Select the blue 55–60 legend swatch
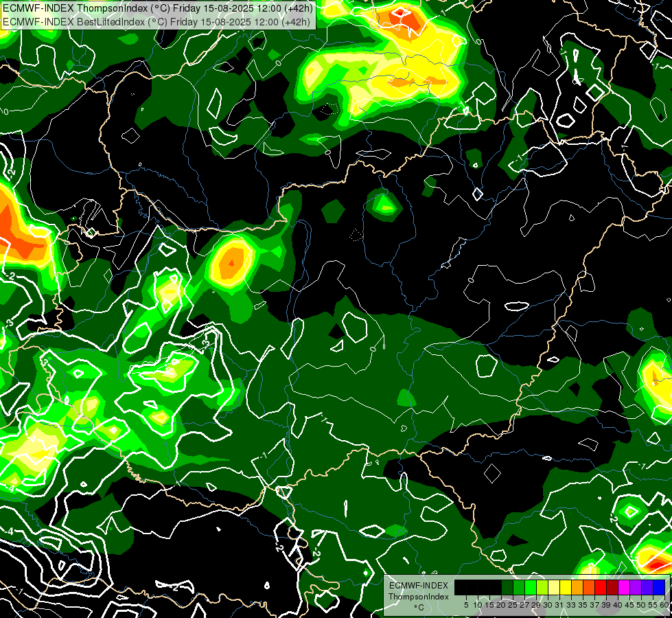Screen dimensions: 672x618 (659, 587)
